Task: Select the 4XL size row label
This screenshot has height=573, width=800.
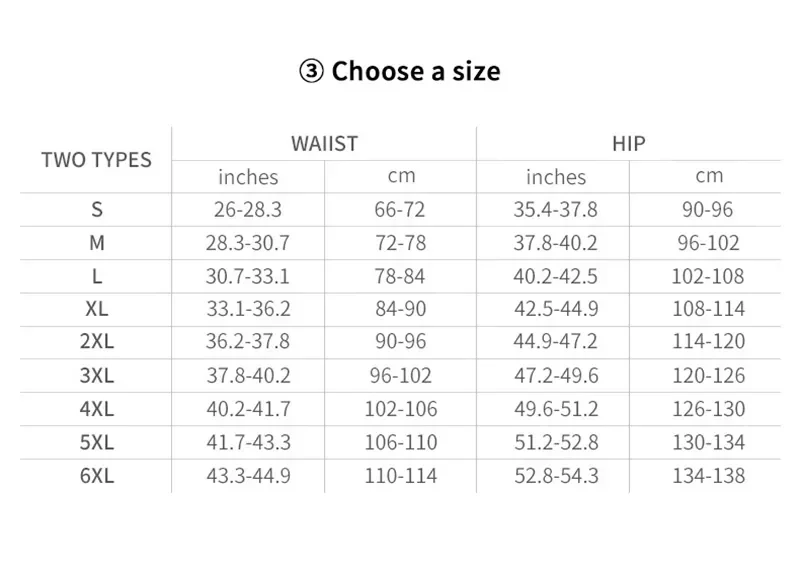Action: (97, 409)
